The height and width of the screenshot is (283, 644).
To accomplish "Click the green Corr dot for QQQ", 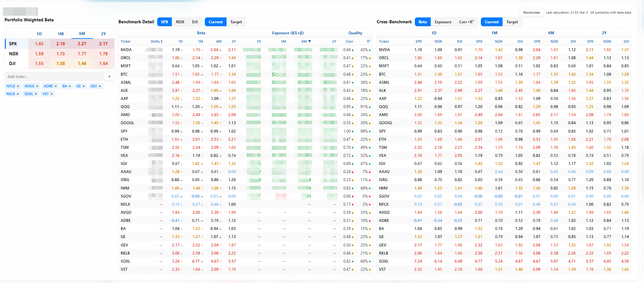I will tap(352, 107).
